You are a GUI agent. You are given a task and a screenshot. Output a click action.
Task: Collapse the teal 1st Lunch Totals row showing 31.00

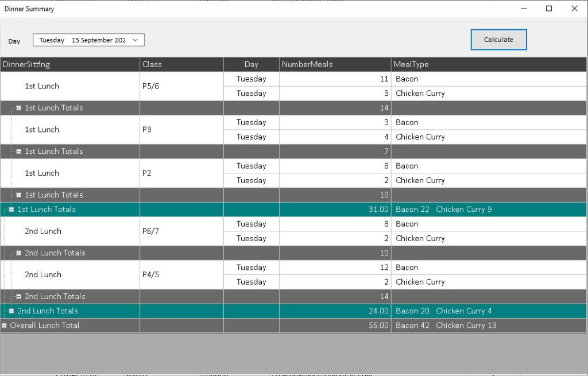click(x=11, y=210)
